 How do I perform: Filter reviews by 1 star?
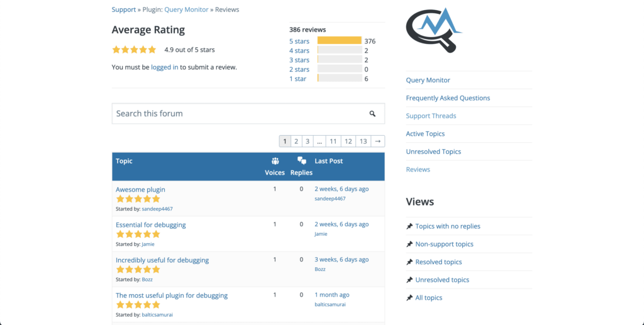[x=297, y=79]
